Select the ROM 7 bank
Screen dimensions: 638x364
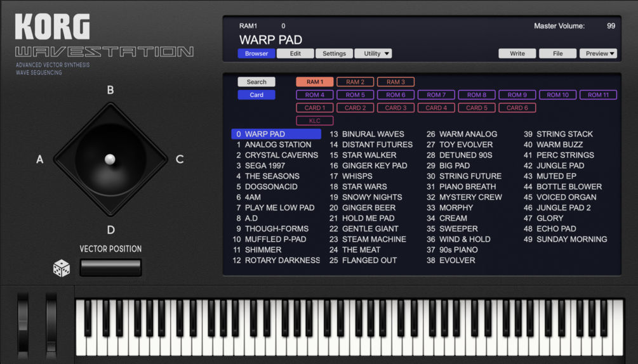pyautogui.click(x=436, y=94)
